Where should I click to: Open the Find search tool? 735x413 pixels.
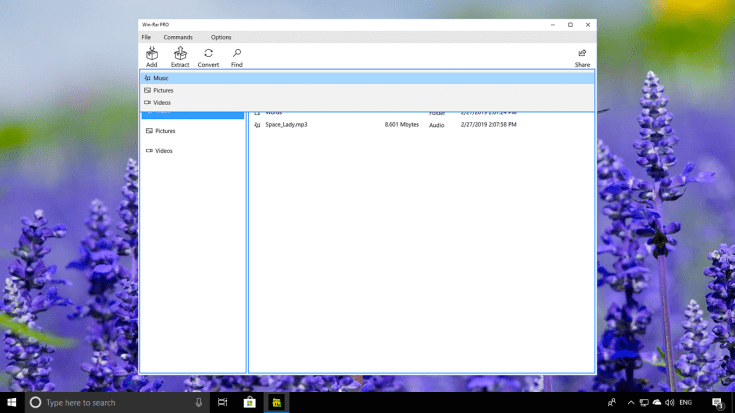(237, 54)
